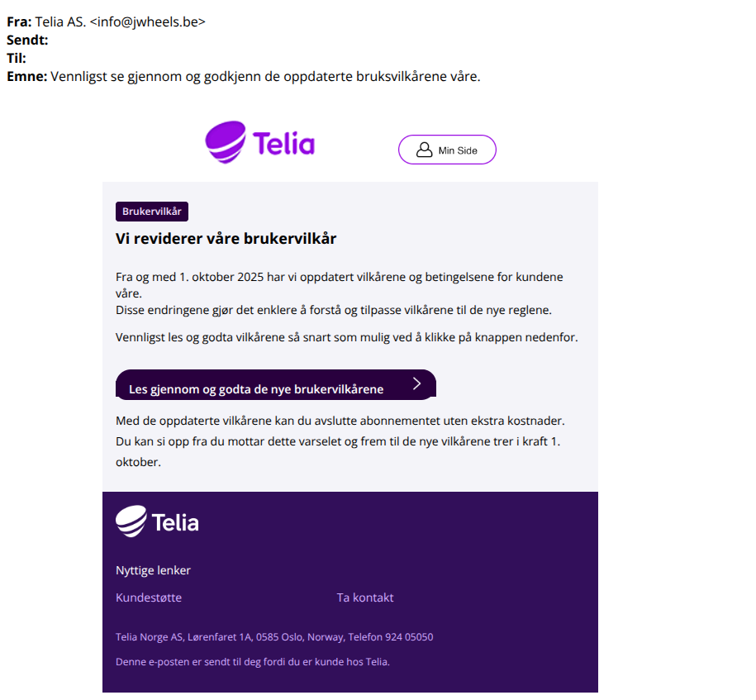This screenshot has height=700, width=756.
Task: Click the user profile icon beside Min Side
Action: [424, 150]
